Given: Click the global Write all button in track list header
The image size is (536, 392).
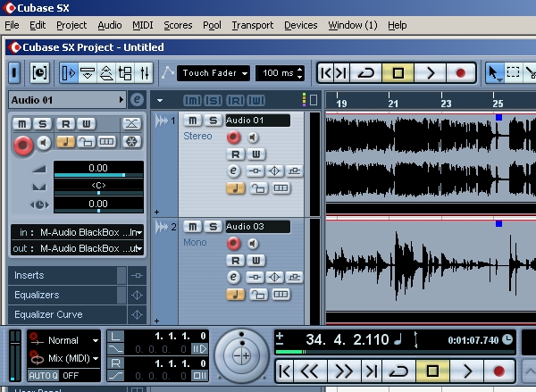Looking at the screenshot, I should pos(256,101).
